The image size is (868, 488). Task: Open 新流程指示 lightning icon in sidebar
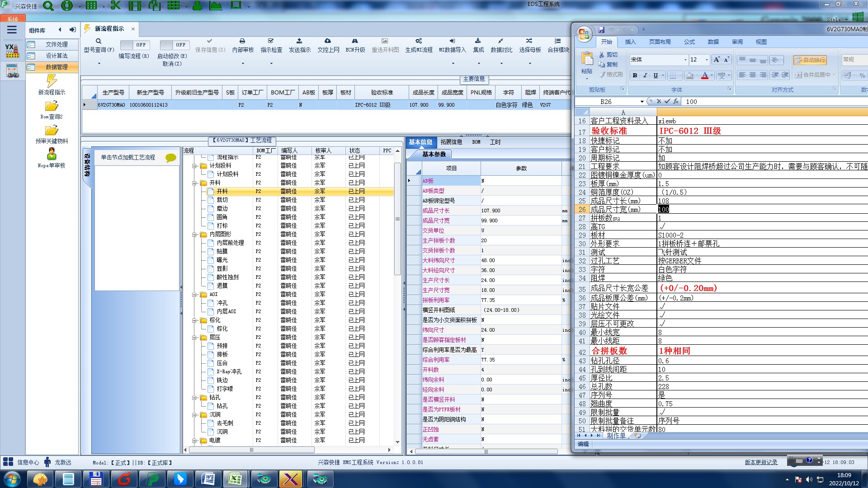coord(52,81)
